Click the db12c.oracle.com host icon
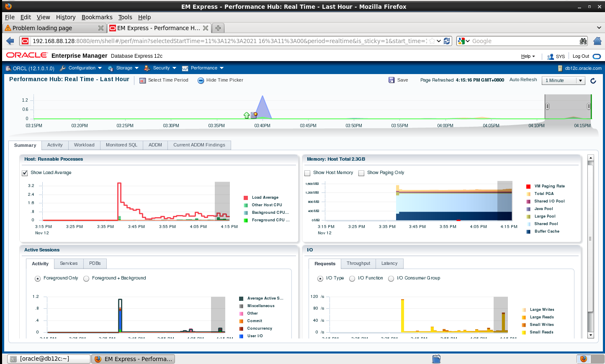The height and width of the screenshot is (364, 605). tap(560, 68)
